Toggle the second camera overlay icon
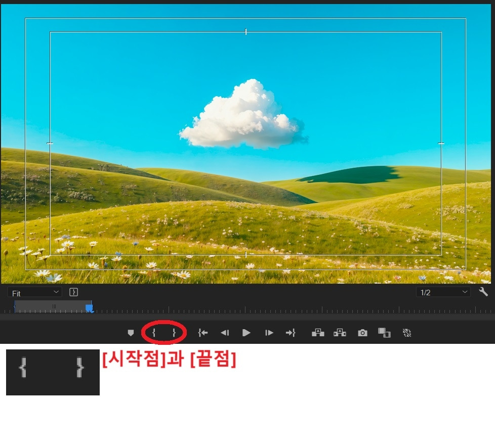The height and width of the screenshot is (448, 495). 340,333
